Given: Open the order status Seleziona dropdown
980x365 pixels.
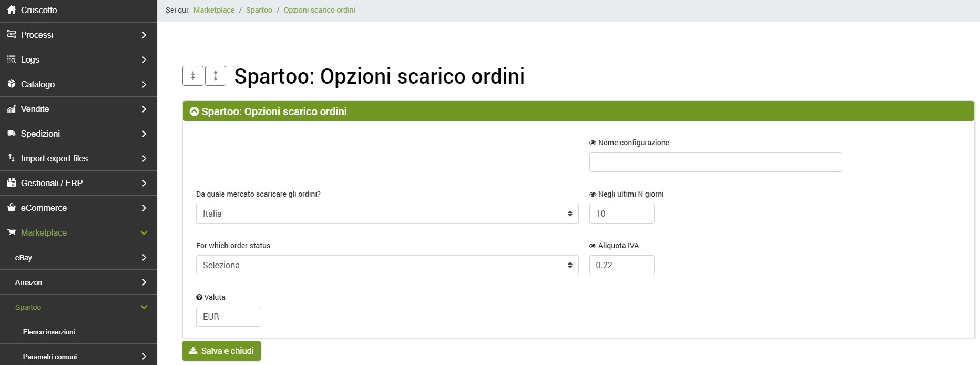Looking at the screenshot, I should click(387, 265).
